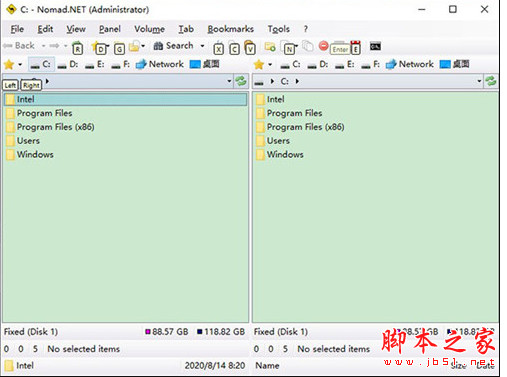Image resolution: width=507 pixels, height=377 pixels.
Task: Click the toolbar icon marked G
Action: [x=119, y=48]
